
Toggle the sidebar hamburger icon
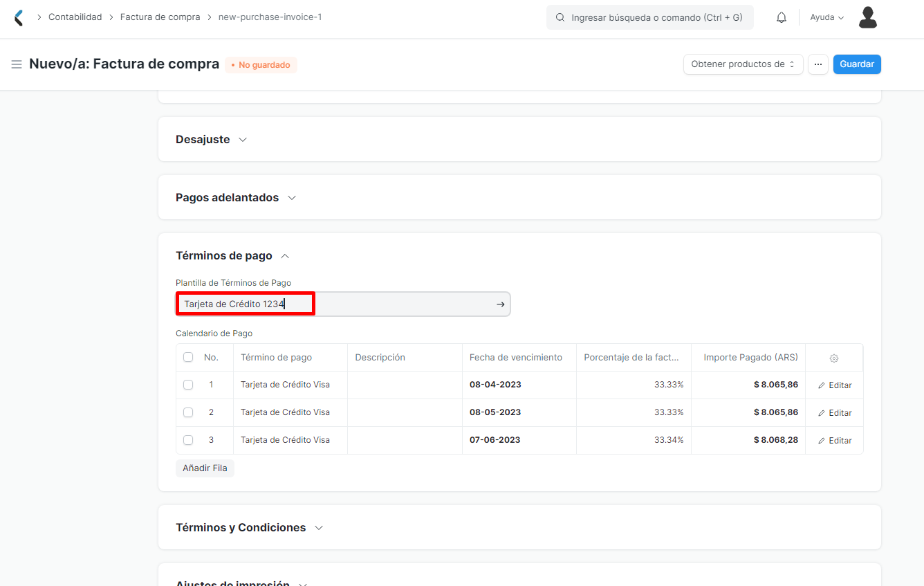click(x=17, y=64)
